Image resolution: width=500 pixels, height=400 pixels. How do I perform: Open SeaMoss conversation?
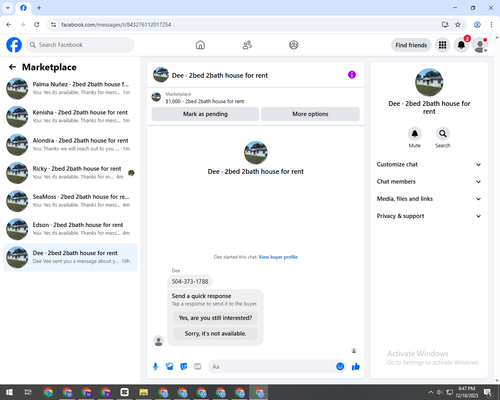(x=70, y=201)
